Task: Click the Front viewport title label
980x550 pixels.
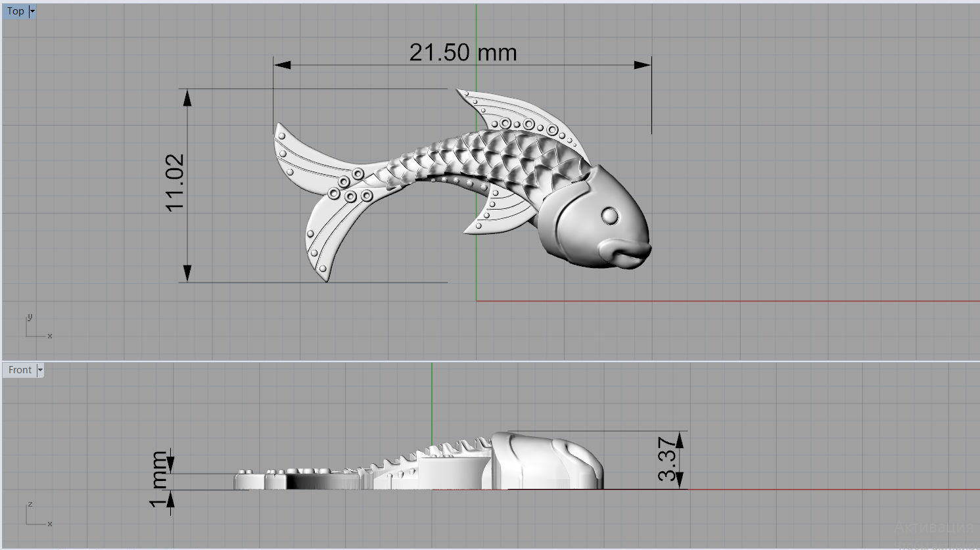Action: [20, 370]
